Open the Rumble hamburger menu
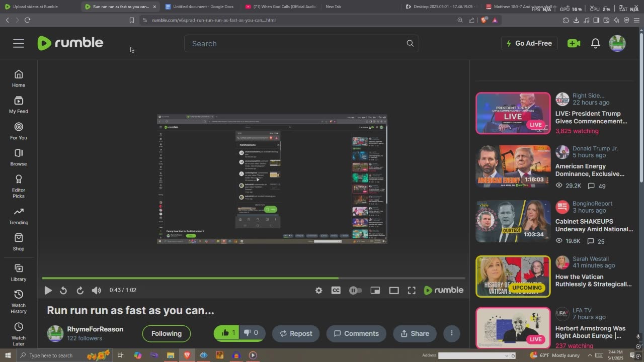 coord(19,43)
